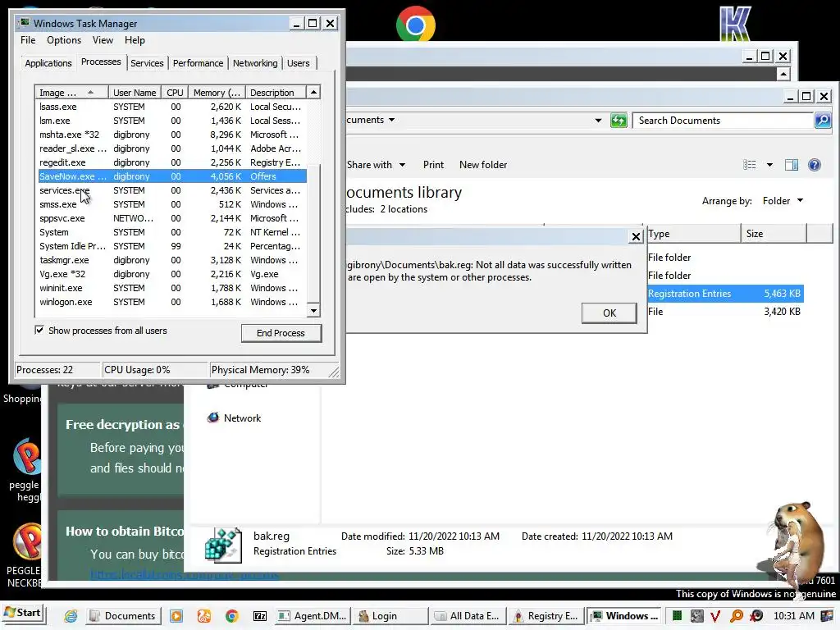Viewport: 840px width, 630px height.
Task: Open the 7-Zip taskbar icon
Action: tap(260, 616)
